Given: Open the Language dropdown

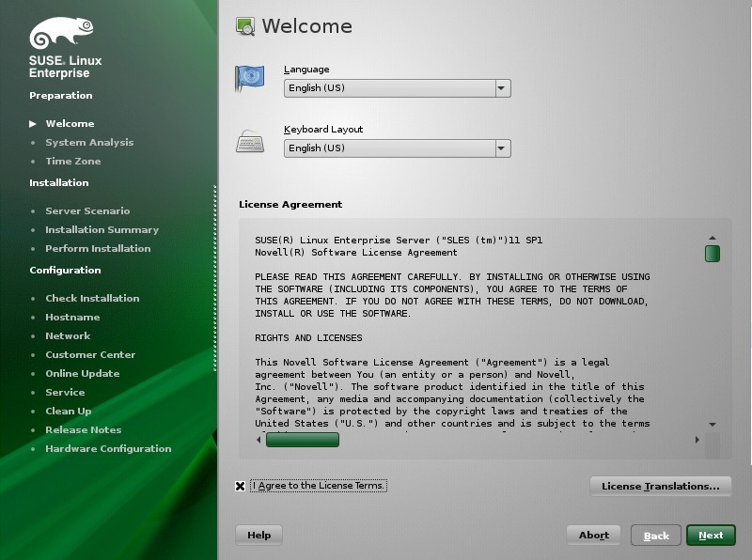Looking at the screenshot, I should (397, 88).
